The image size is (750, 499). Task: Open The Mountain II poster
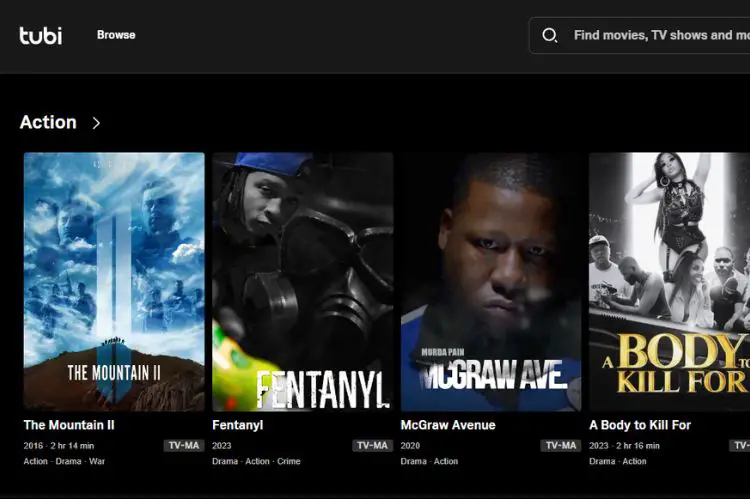pyautogui.click(x=114, y=282)
